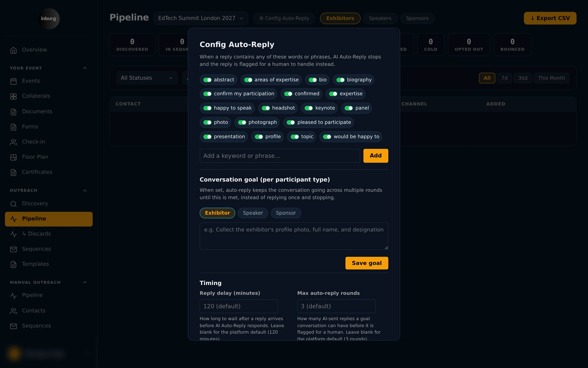This screenshot has height=368, width=588.
Task: Toggle the areas of expertise keyword
Action: (248, 80)
